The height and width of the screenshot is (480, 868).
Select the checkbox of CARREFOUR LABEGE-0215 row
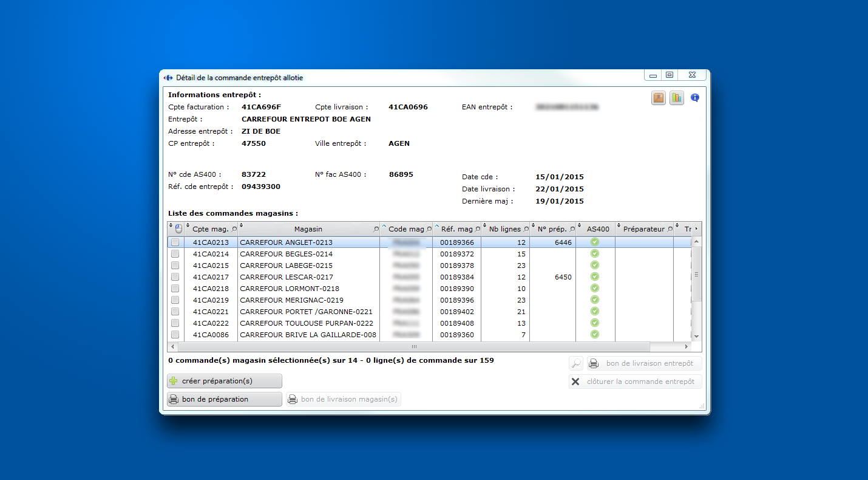175,266
